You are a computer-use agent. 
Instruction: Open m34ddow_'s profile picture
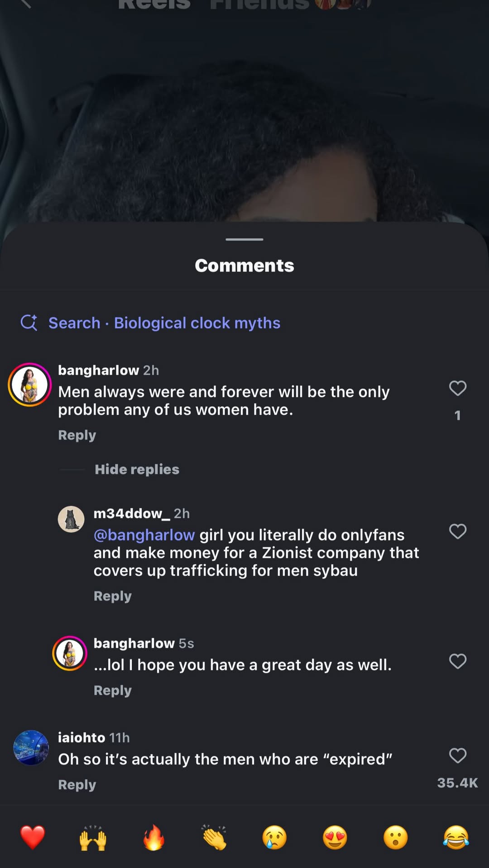pyautogui.click(x=71, y=519)
